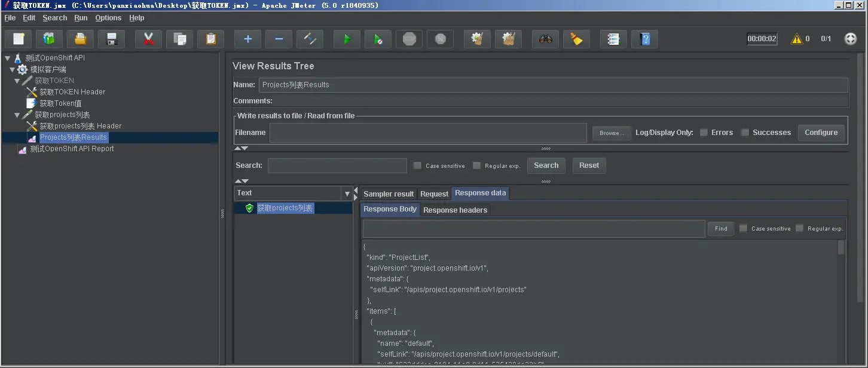
Task: Click the Configure button
Action: point(821,133)
